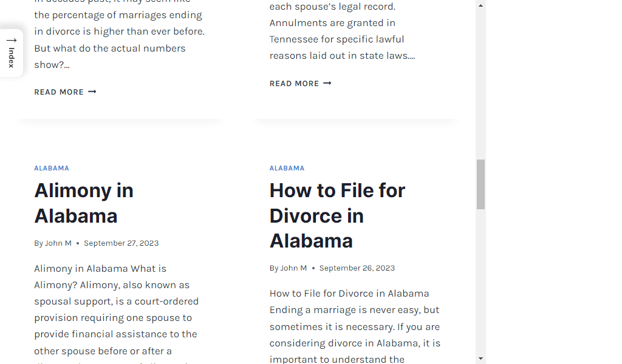Click excerpt text 'Ending a marriage is never easy, but'

click(x=354, y=310)
